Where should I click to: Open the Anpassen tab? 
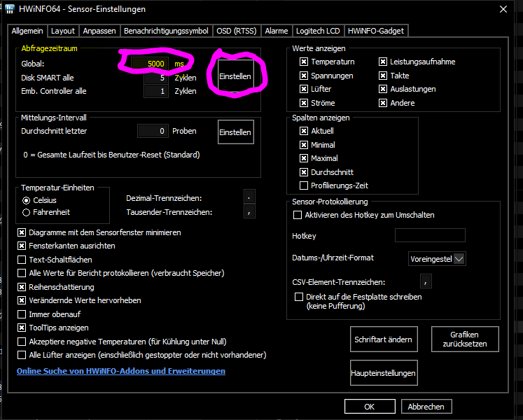[99, 31]
